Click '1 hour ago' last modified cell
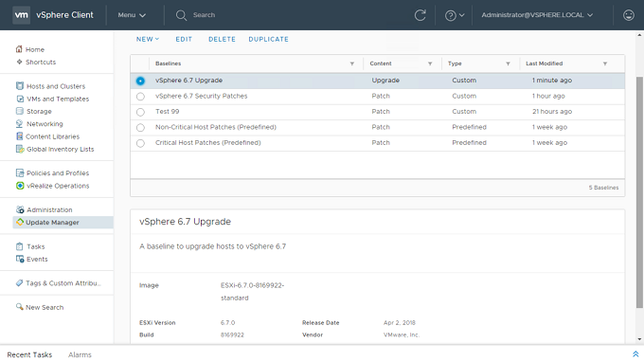The image size is (644, 362). tap(548, 96)
